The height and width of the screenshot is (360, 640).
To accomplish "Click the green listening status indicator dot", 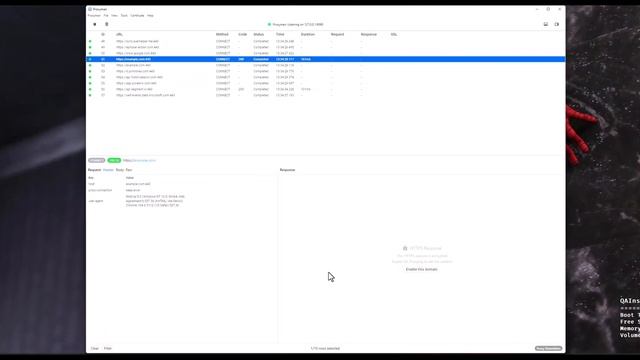I will point(269,24).
